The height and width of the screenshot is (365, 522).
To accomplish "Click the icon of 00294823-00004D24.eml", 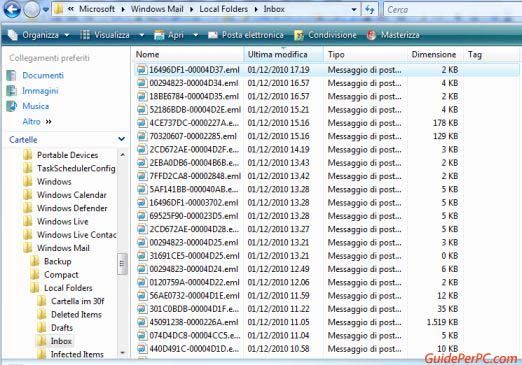I will click(x=142, y=269).
